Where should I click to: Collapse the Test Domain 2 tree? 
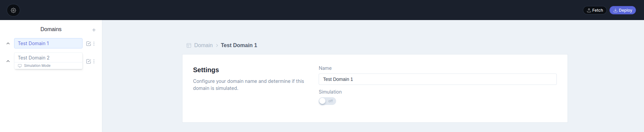[x=8, y=61]
